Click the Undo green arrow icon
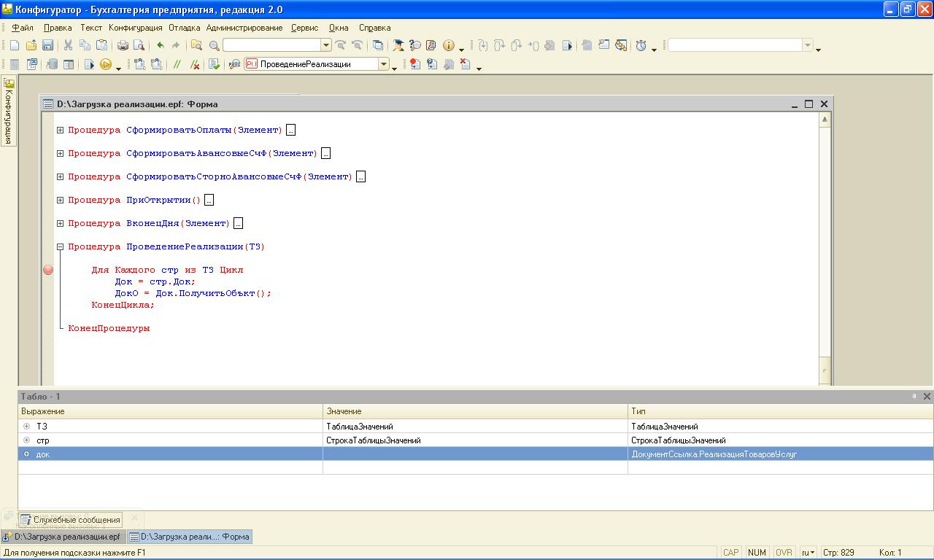 (160, 45)
